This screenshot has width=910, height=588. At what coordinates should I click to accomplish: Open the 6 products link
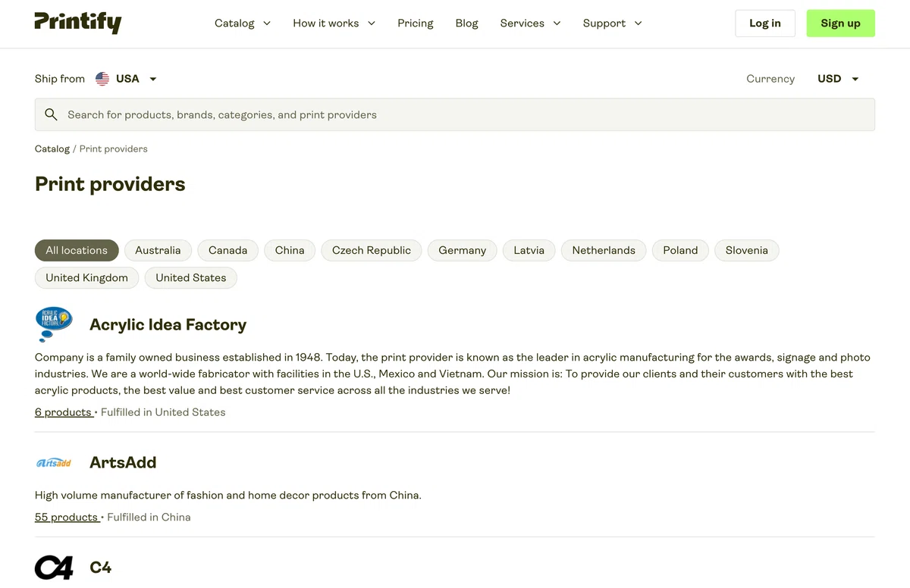pyautogui.click(x=64, y=412)
